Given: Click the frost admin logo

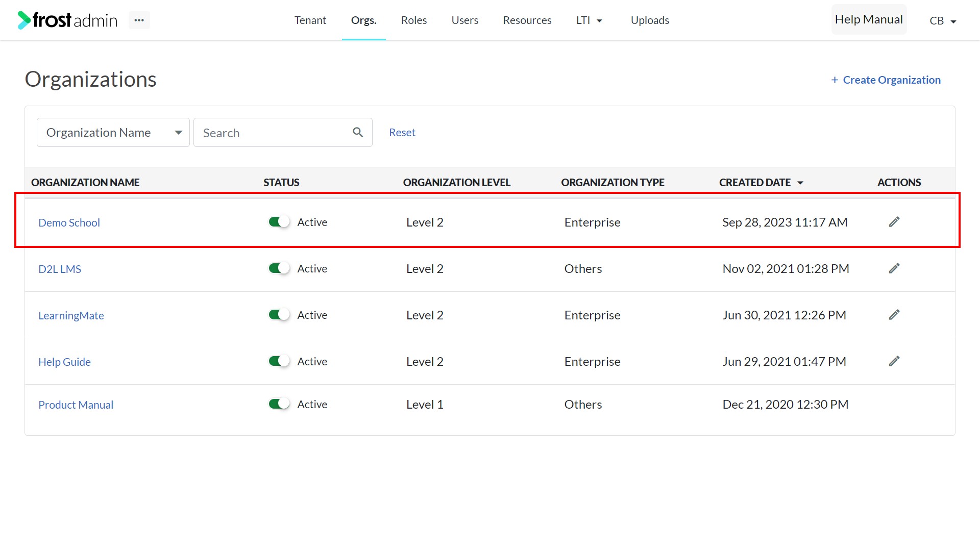Looking at the screenshot, I should click(67, 20).
